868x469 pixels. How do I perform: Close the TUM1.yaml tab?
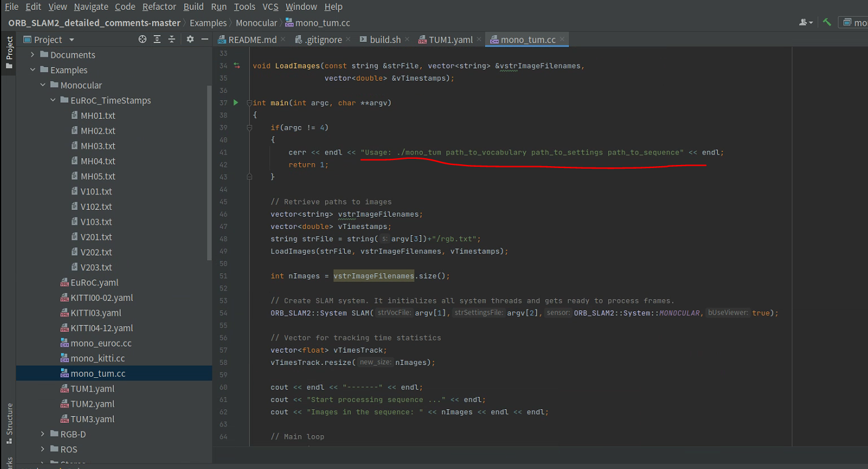click(x=479, y=39)
